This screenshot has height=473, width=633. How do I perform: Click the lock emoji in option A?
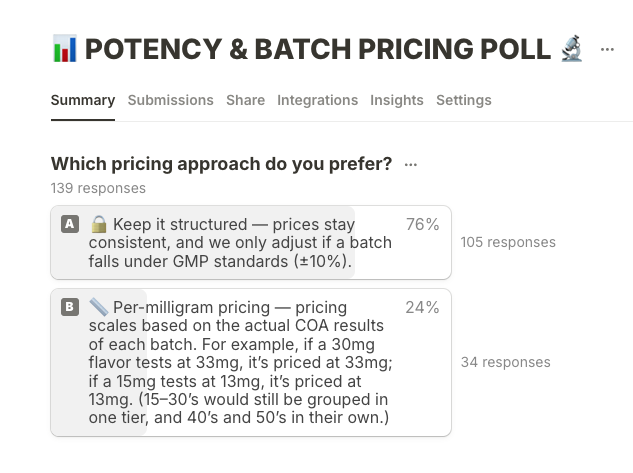[98, 224]
